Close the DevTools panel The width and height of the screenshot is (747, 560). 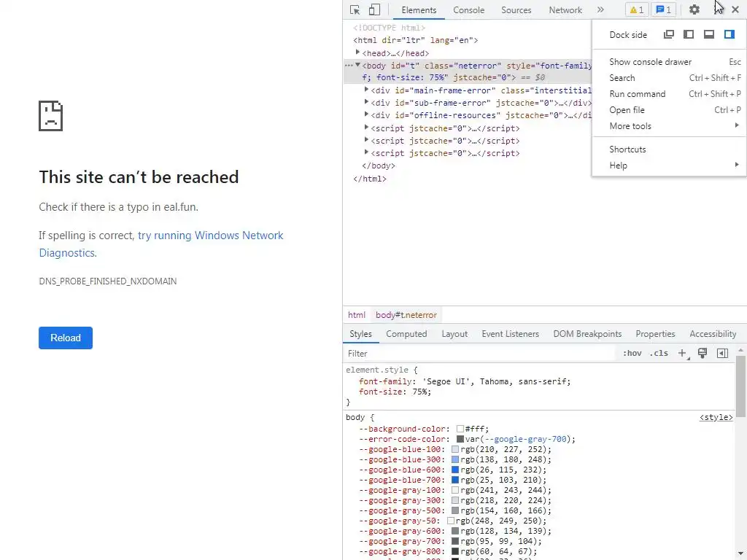pyautogui.click(x=735, y=9)
